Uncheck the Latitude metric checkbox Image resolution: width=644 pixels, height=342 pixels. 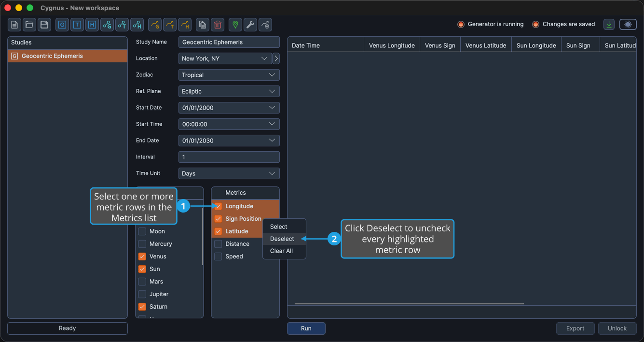[218, 231]
